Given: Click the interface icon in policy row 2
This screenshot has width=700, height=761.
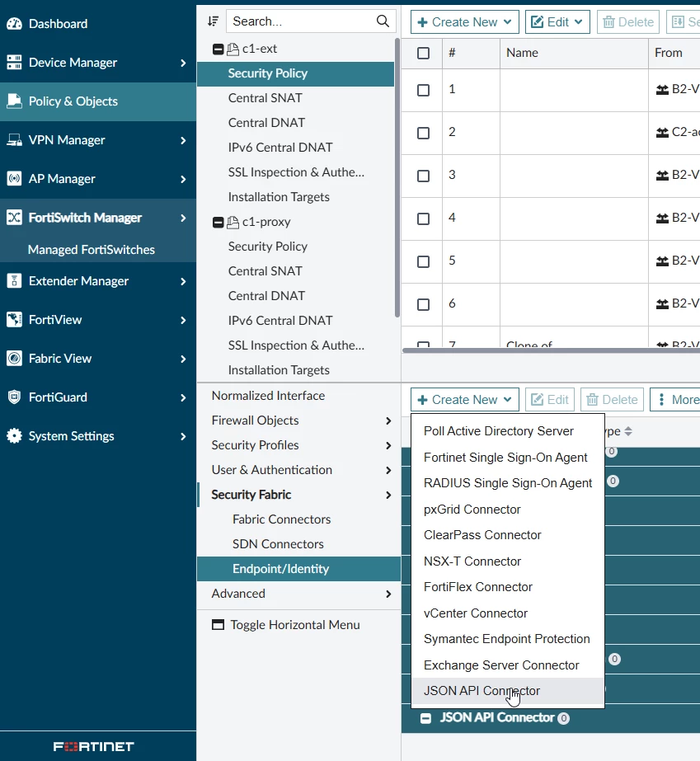Looking at the screenshot, I should 662,132.
